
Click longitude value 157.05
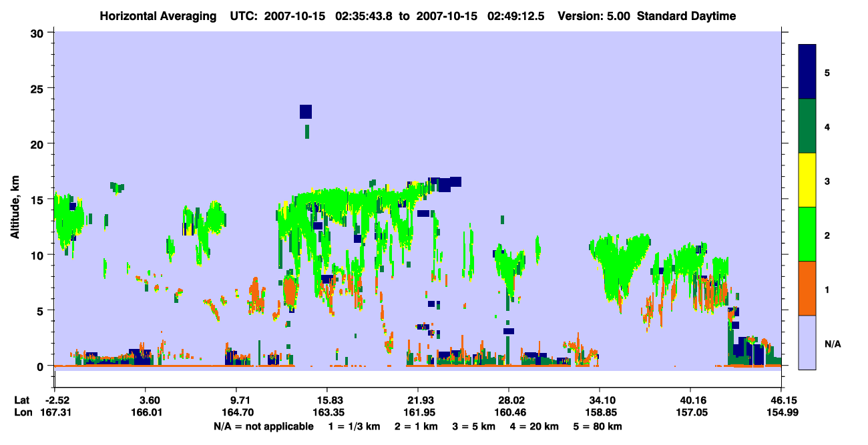pos(690,412)
